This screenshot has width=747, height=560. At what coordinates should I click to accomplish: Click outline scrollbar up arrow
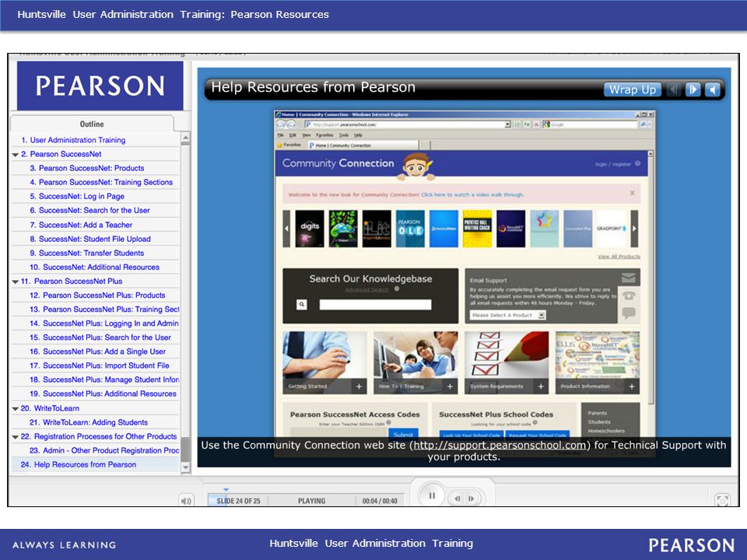(185, 138)
